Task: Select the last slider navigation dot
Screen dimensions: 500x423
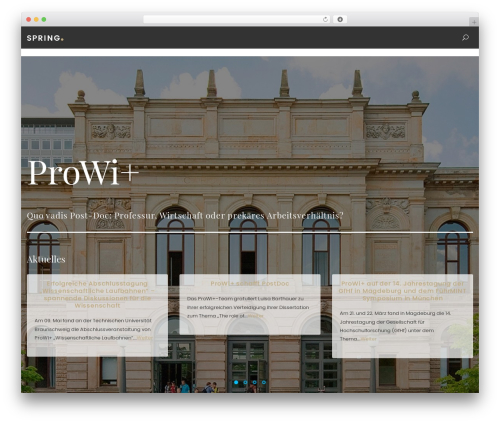Action: click(x=264, y=382)
